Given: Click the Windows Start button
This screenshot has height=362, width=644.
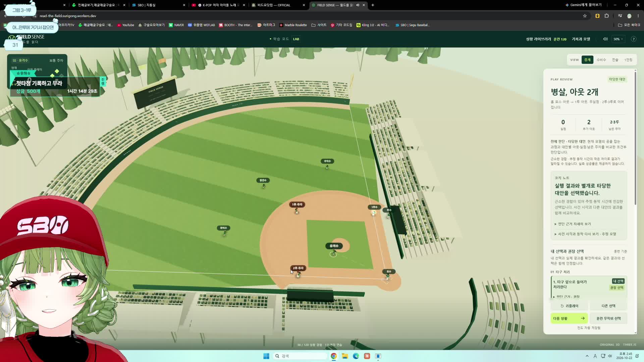Looking at the screenshot, I should (266, 356).
